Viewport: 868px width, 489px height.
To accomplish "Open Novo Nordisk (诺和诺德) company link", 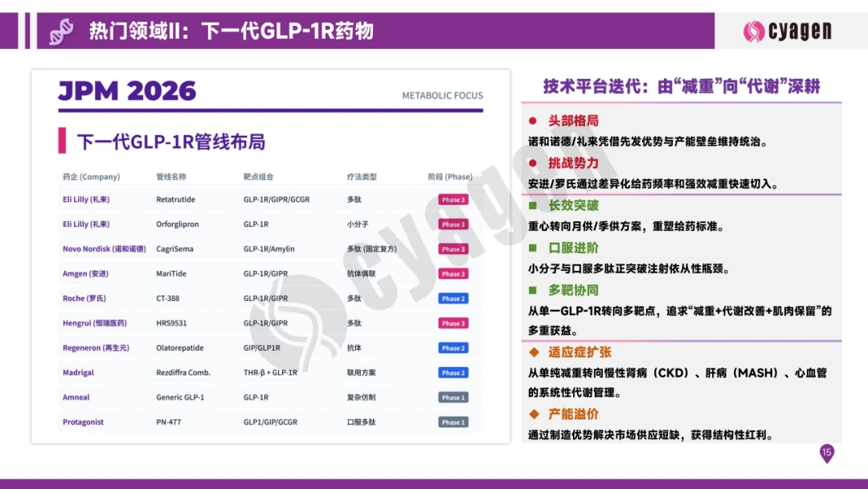I will 104,249.
